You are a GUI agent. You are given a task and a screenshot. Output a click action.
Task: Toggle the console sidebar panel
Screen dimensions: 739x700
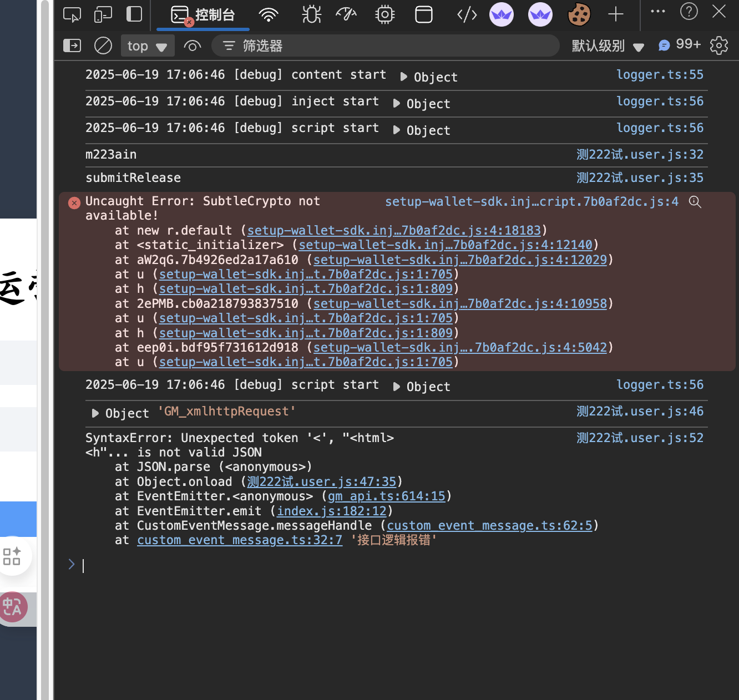point(72,45)
